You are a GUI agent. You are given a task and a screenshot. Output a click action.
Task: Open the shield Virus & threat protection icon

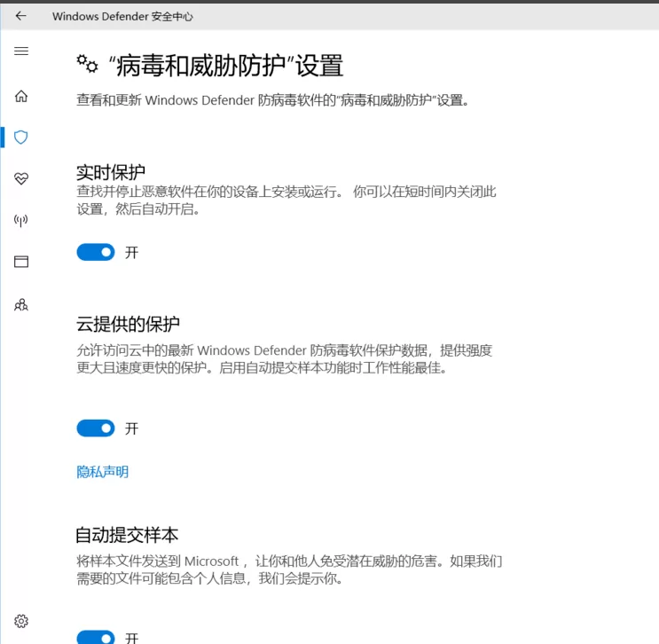coord(21,137)
